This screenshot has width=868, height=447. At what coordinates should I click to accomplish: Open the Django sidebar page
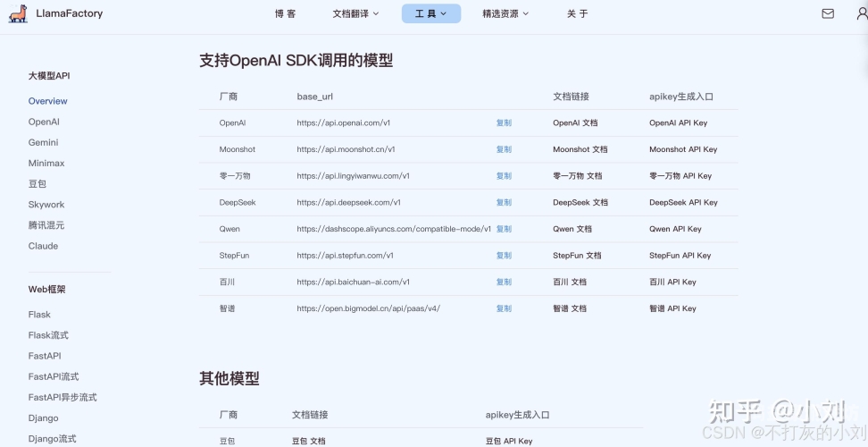point(43,418)
